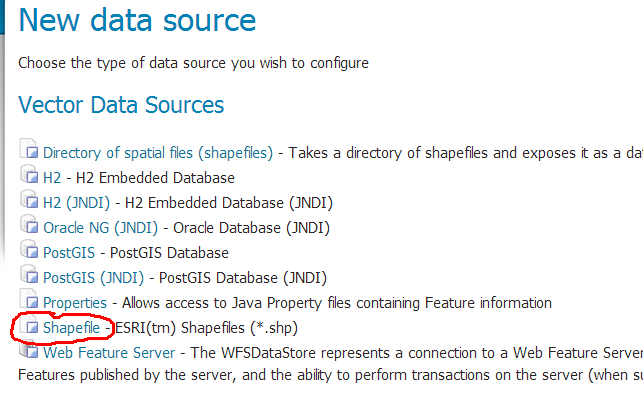Screen dimensions: 643x400
Task: Select the Shapefile link circled in red
Action: pos(71,328)
